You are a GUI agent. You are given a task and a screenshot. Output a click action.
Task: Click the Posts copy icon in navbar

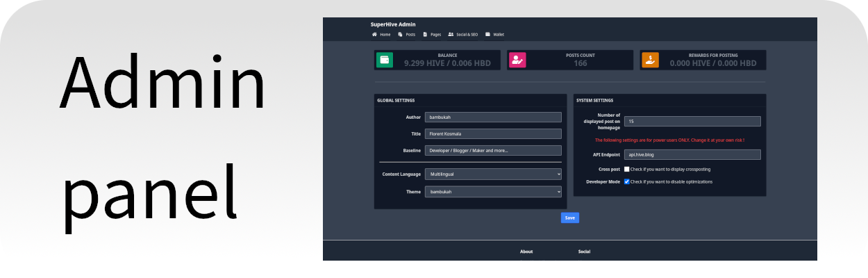click(x=400, y=34)
